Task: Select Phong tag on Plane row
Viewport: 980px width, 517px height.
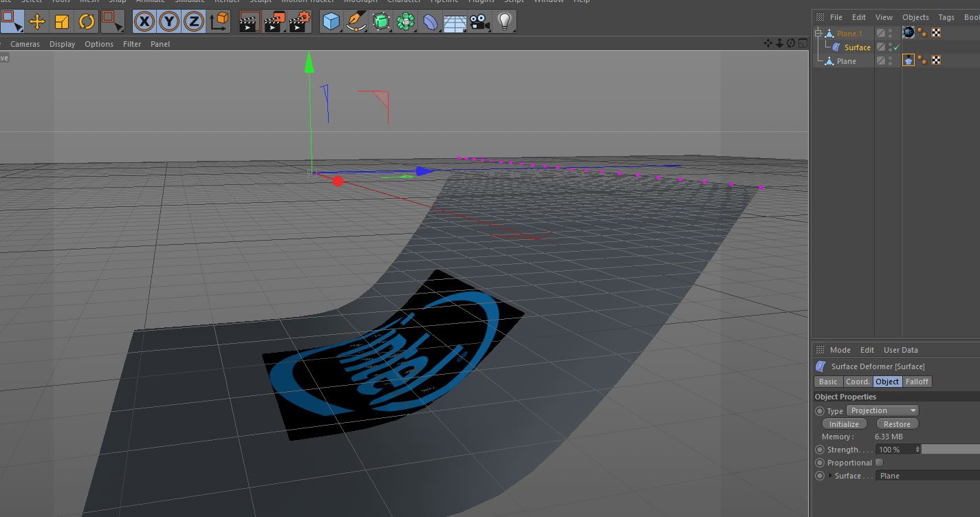Action: click(x=922, y=60)
